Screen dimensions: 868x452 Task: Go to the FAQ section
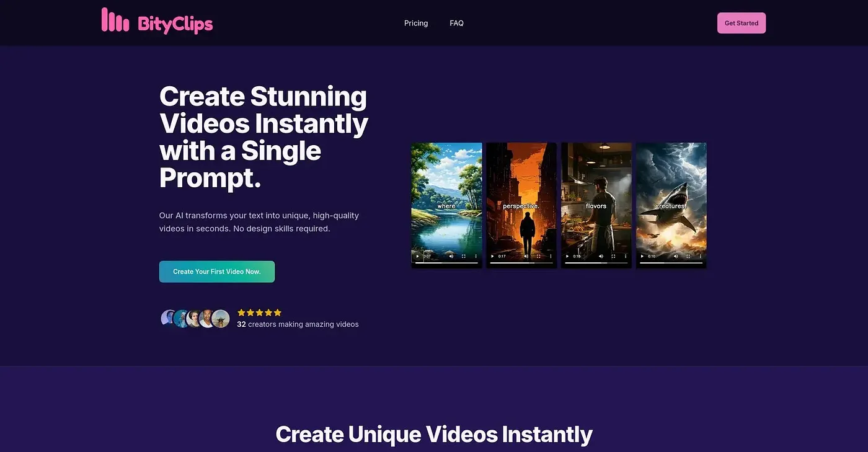[x=456, y=23]
